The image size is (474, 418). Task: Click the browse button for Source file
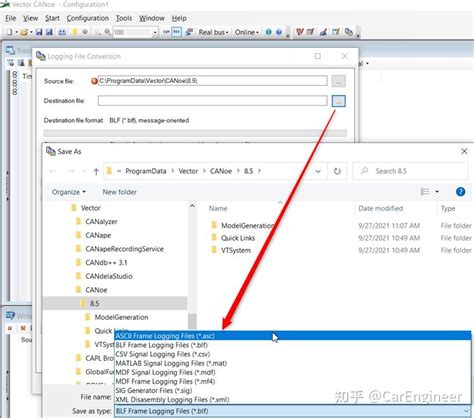click(x=339, y=81)
